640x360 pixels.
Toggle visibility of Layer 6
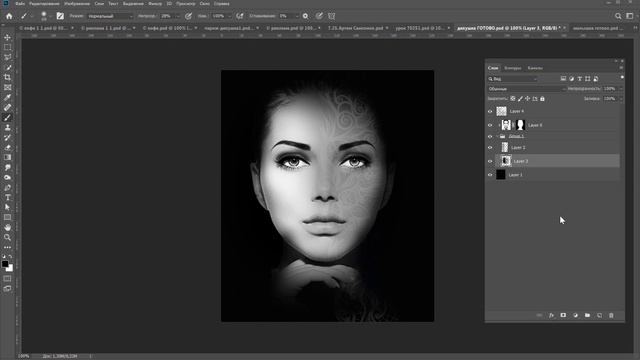490,125
